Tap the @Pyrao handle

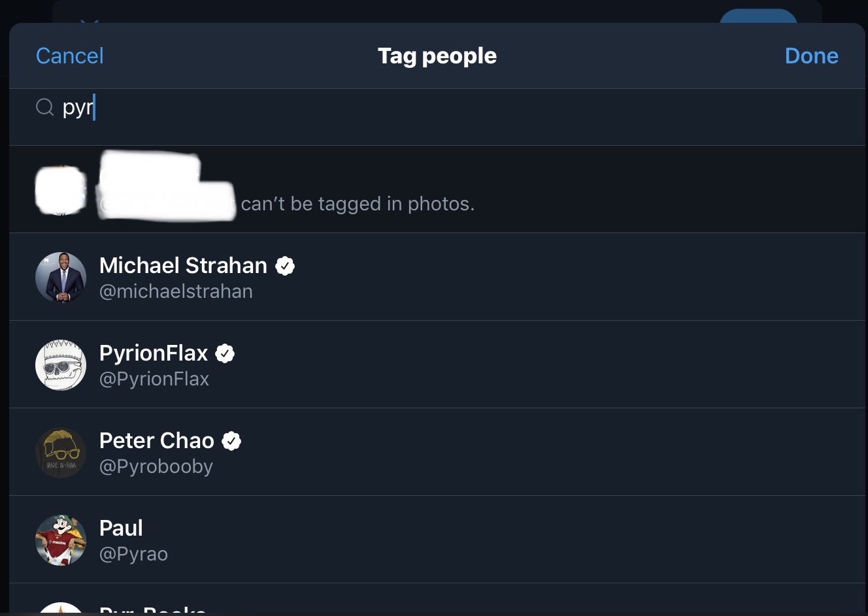(x=133, y=554)
